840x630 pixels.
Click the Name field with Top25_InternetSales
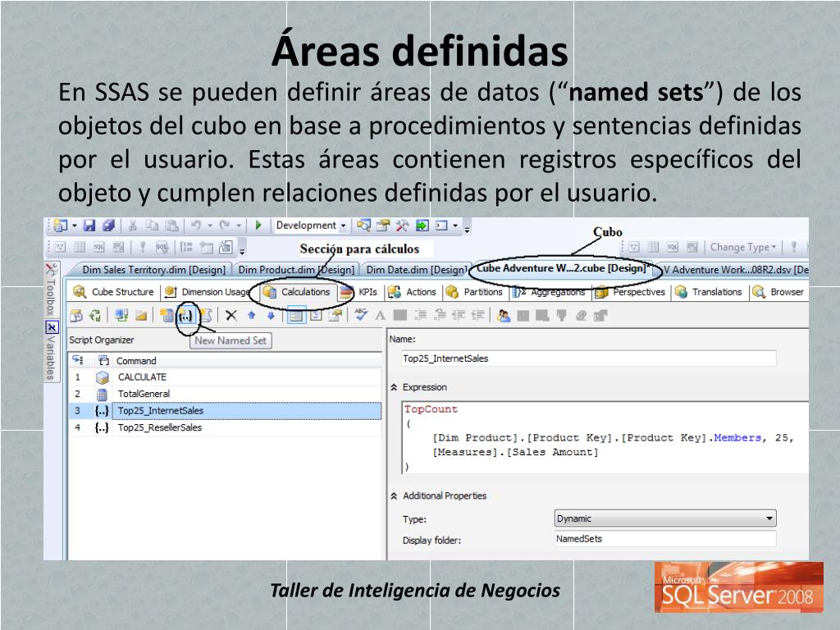click(x=588, y=358)
